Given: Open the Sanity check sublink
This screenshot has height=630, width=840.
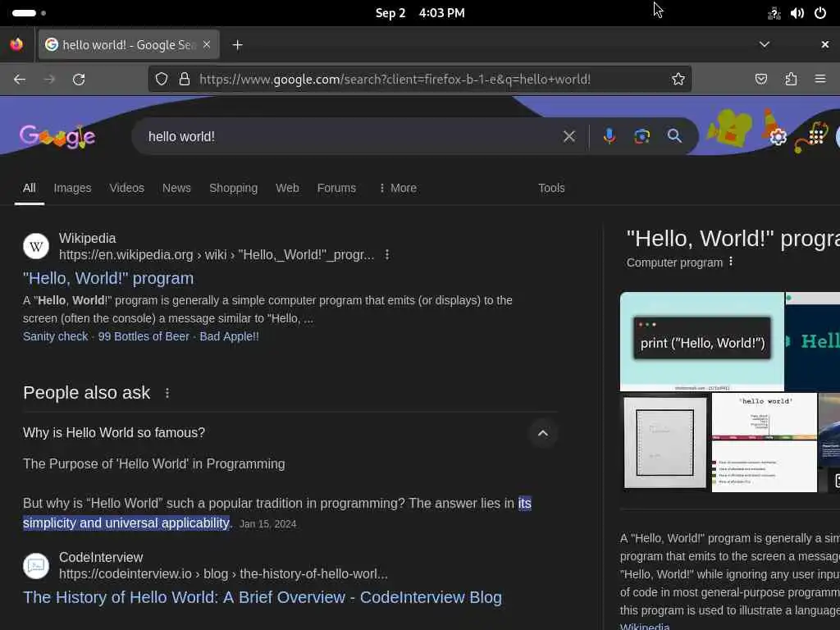Looking at the screenshot, I should [x=56, y=336].
